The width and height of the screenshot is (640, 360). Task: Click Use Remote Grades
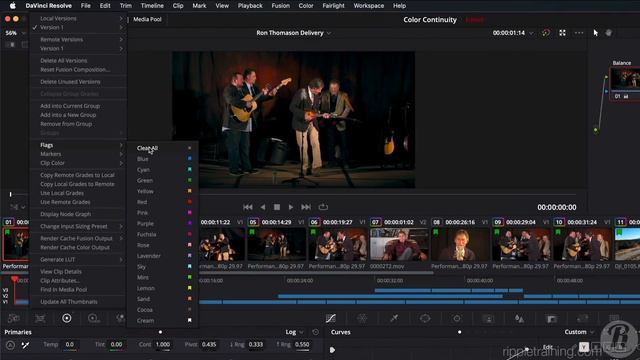(78, 202)
